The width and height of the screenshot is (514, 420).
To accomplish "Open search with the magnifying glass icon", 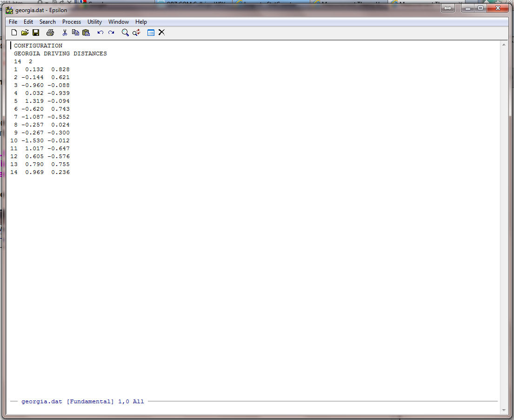I will pos(125,33).
